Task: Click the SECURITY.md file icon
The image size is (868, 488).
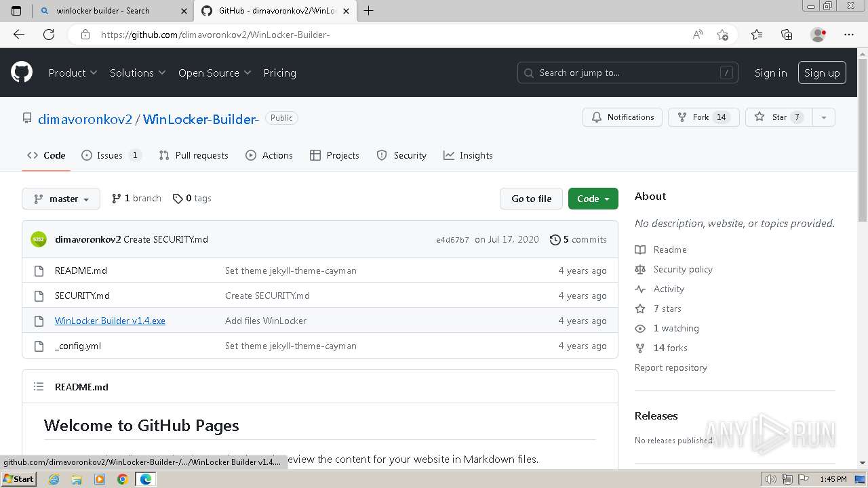Action: click(x=39, y=296)
